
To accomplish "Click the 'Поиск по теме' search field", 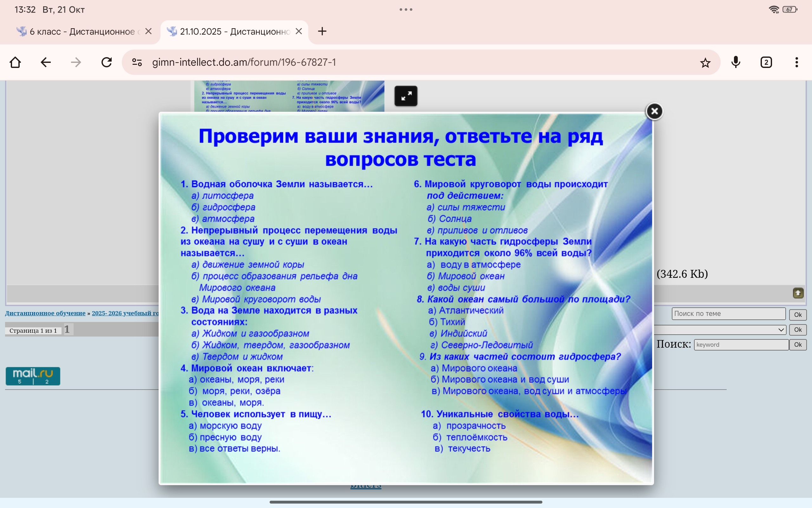I will pos(729,313).
